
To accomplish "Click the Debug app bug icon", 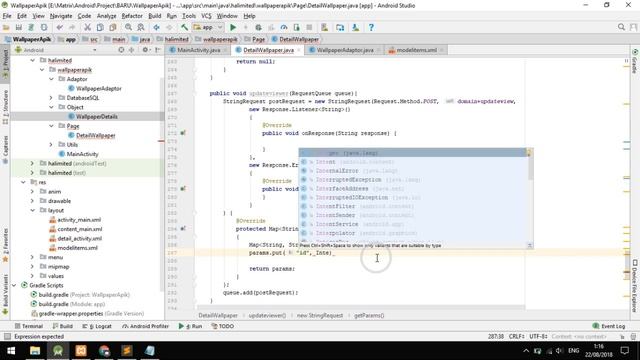I will click(x=258, y=27).
